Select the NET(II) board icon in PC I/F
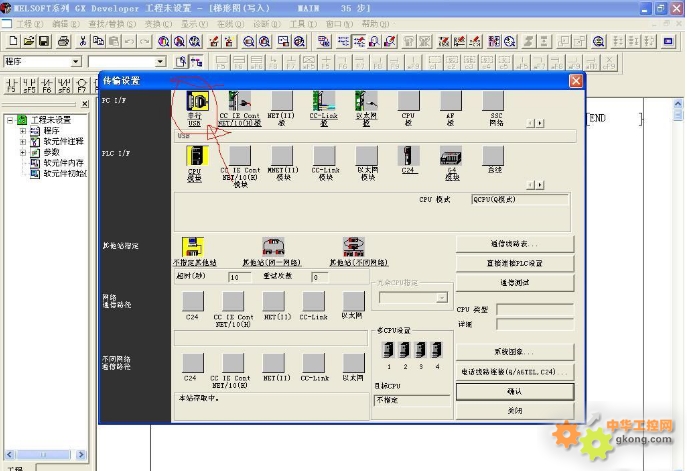The image size is (687, 471). tap(282, 101)
